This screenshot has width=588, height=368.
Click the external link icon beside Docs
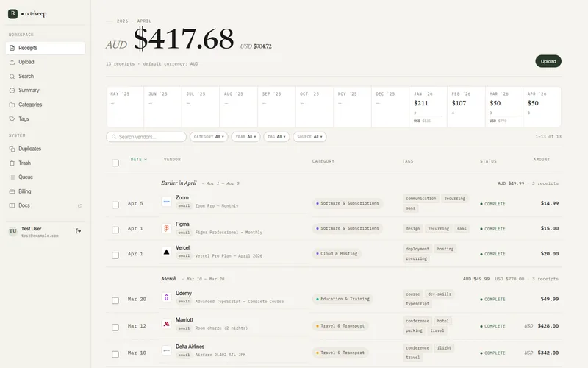(x=79, y=206)
